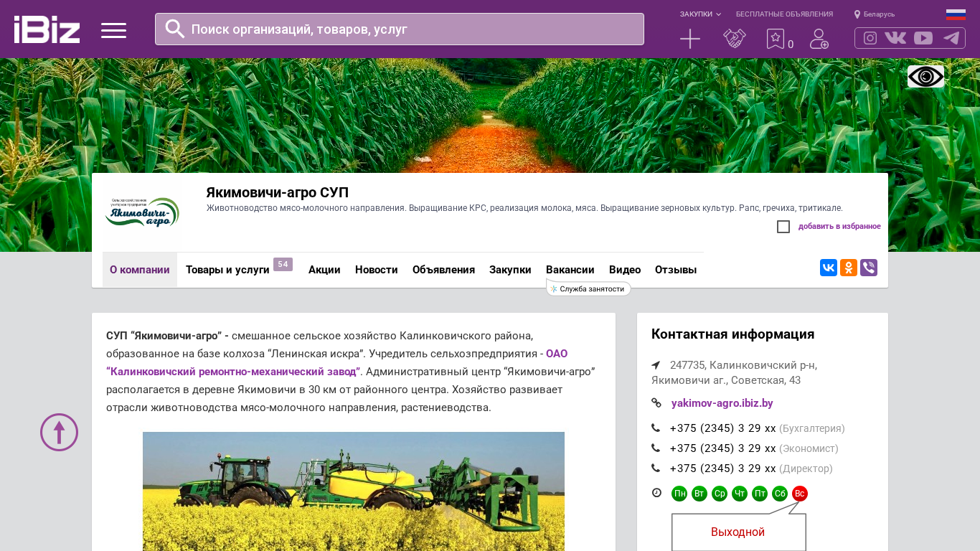Share via VK blue button
The image size is (980, 551).
(x=829, y=268)
